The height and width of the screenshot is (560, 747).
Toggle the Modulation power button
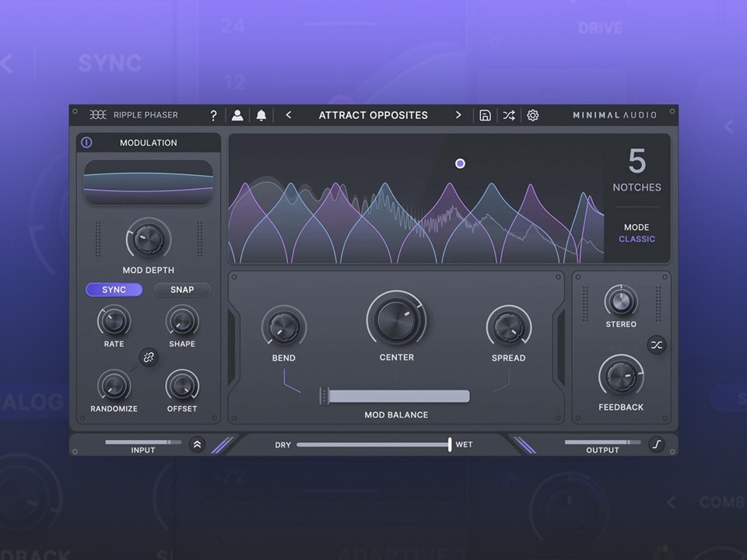coord(86,142)
